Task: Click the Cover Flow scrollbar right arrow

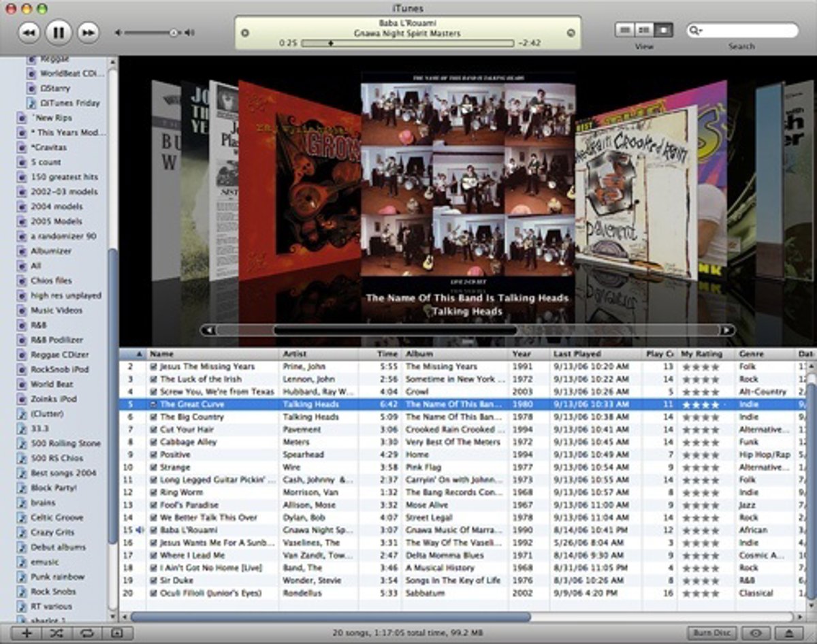Action: pos(727,330)
